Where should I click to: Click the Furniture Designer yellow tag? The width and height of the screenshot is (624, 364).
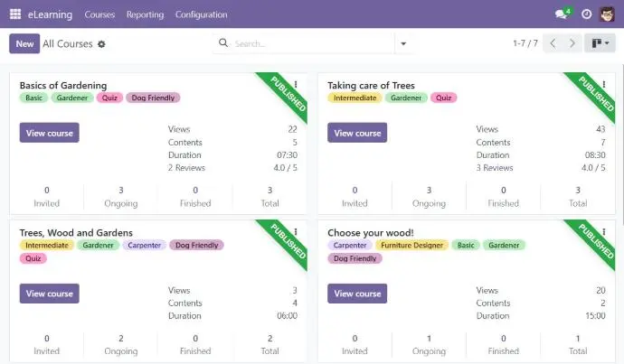point(411,245)
